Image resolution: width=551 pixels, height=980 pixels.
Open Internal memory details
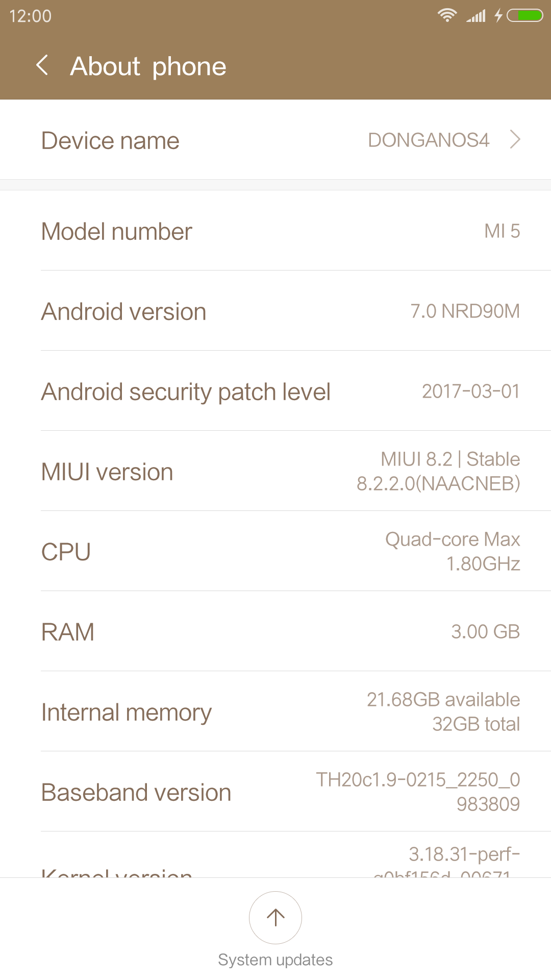point(275,712)
